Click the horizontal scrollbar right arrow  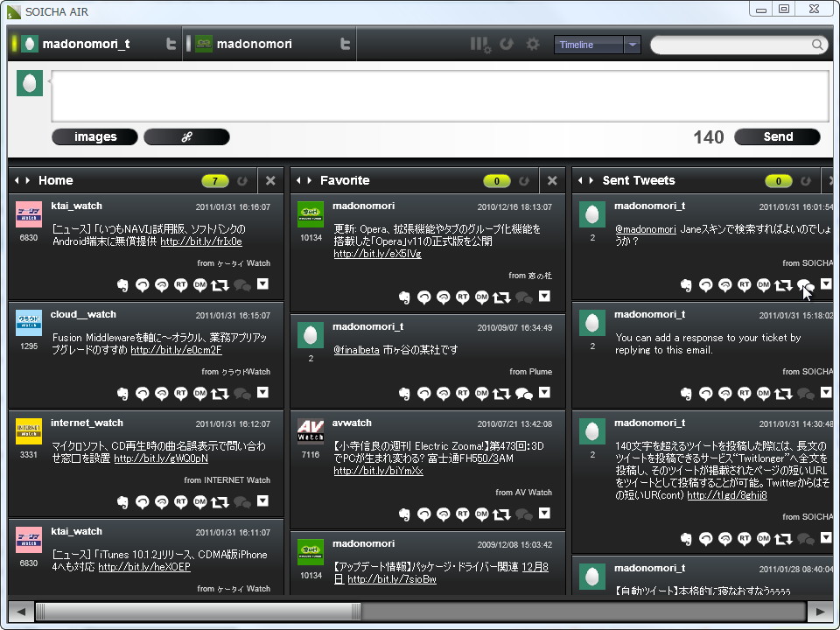coord(820,612)
